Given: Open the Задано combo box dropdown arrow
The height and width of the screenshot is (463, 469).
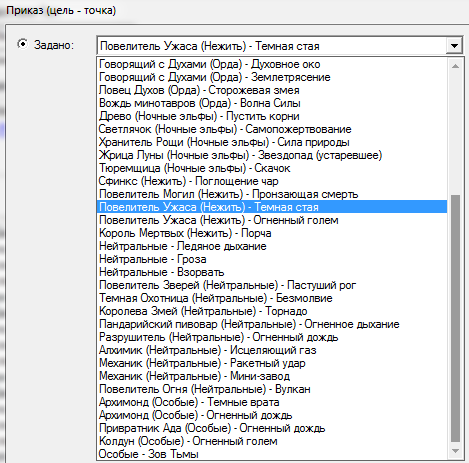Looking at the screenshot, I should click(454, 45).
